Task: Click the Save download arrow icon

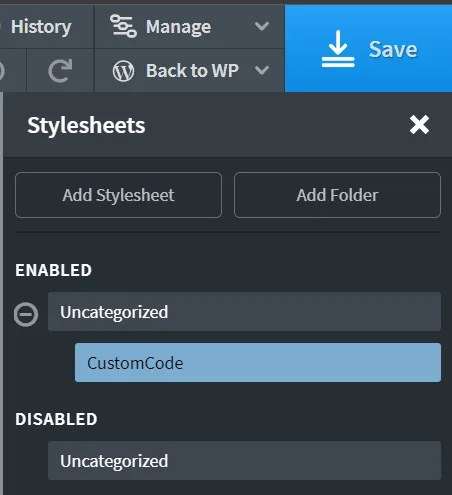Action: [x=338, y=49]
